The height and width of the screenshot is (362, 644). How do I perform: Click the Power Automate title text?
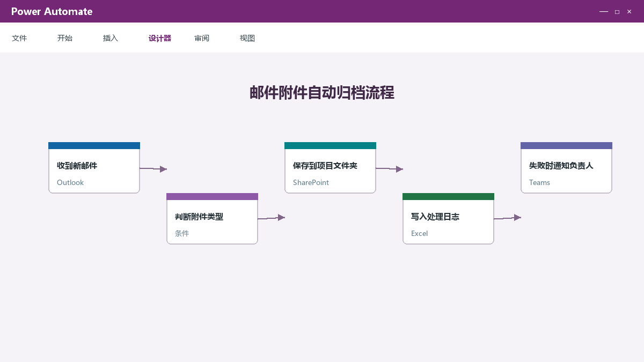[52, 11]
